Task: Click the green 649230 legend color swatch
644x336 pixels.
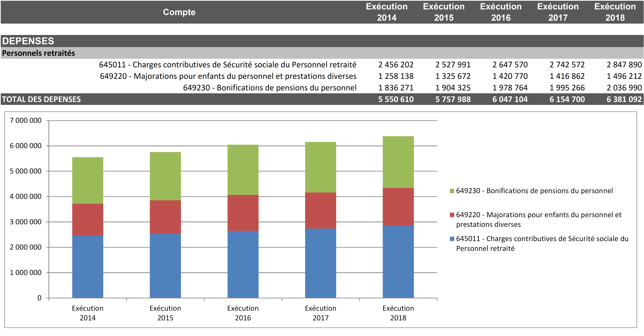Action: 452,191
